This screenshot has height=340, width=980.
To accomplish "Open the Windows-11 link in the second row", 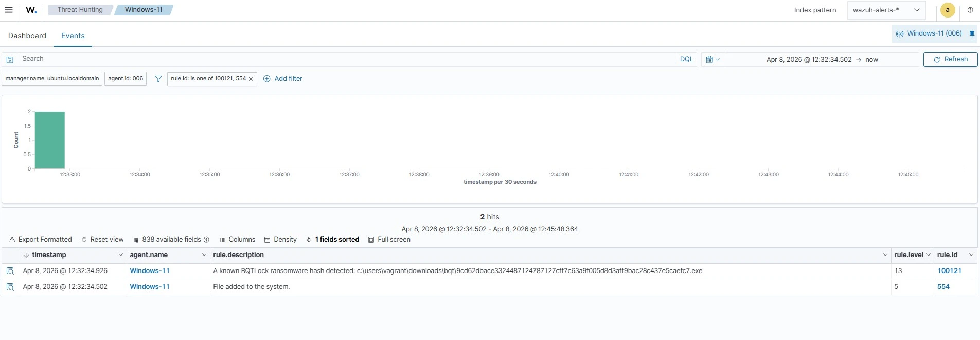I will (150, 287).
